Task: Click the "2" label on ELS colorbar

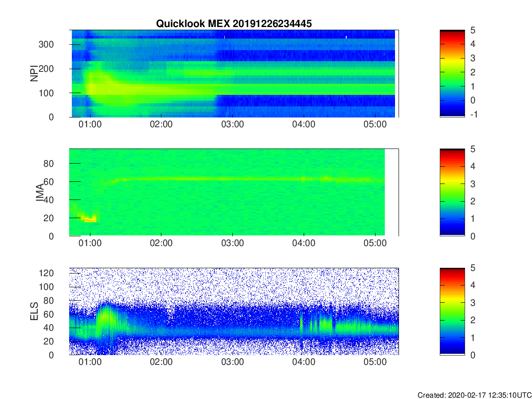Action: click(x=473, y=320)
